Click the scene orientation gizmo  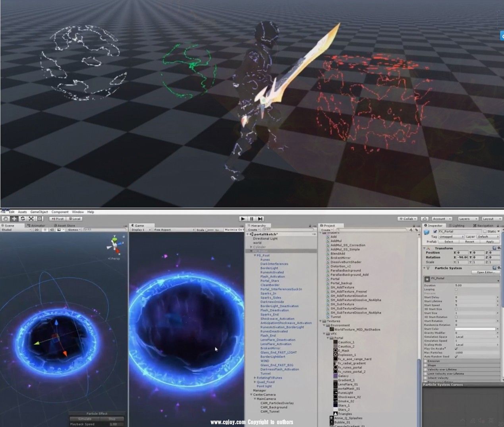point(115,246)
